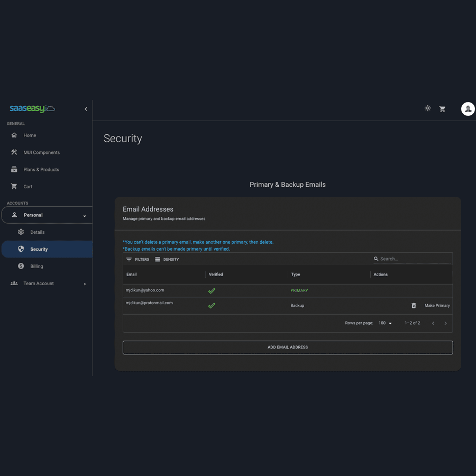Click the saaseasy logo

32,108
